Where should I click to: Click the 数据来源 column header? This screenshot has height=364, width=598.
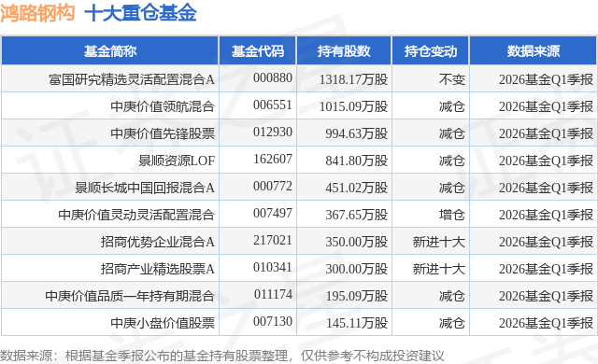coord(534,51)
